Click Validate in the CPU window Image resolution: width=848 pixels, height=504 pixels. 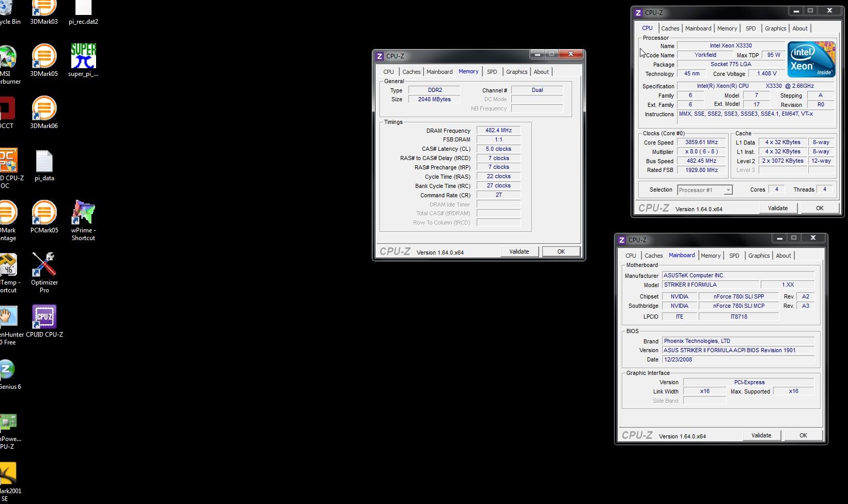point(778,208)
